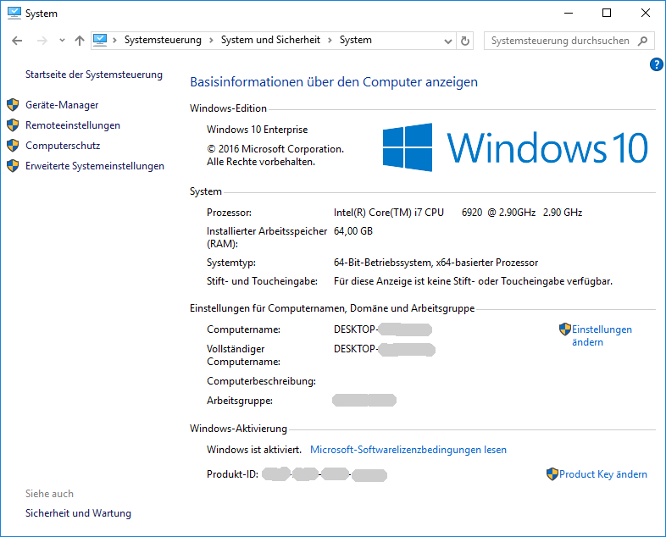666x537 pixels.
Task: Click the Back navigation arrow
Action: [17, 41]
